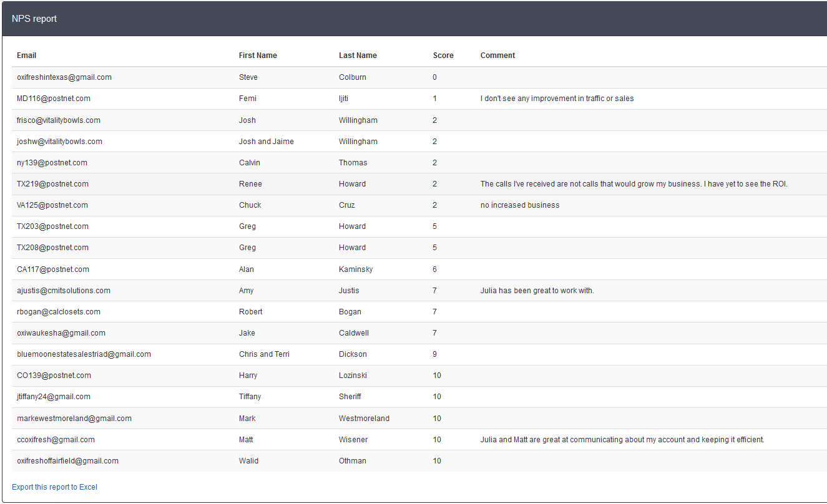Select email oxifreshintexas@gmail.com

coord(64,77)
